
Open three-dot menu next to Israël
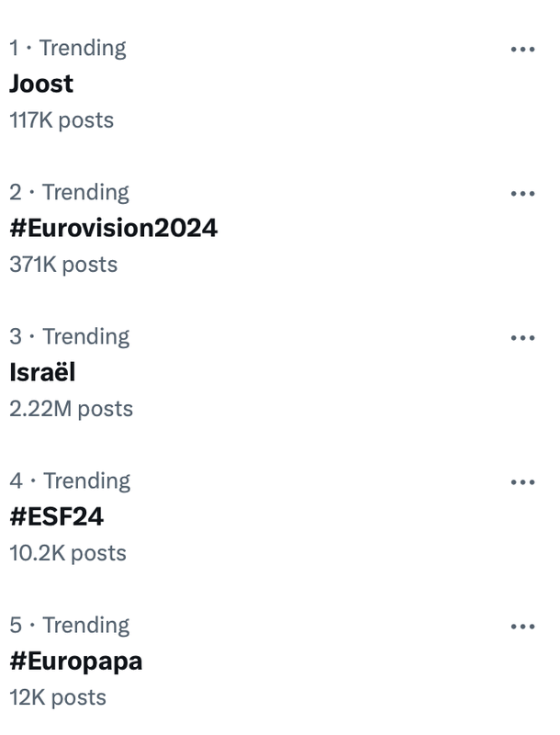522,338
